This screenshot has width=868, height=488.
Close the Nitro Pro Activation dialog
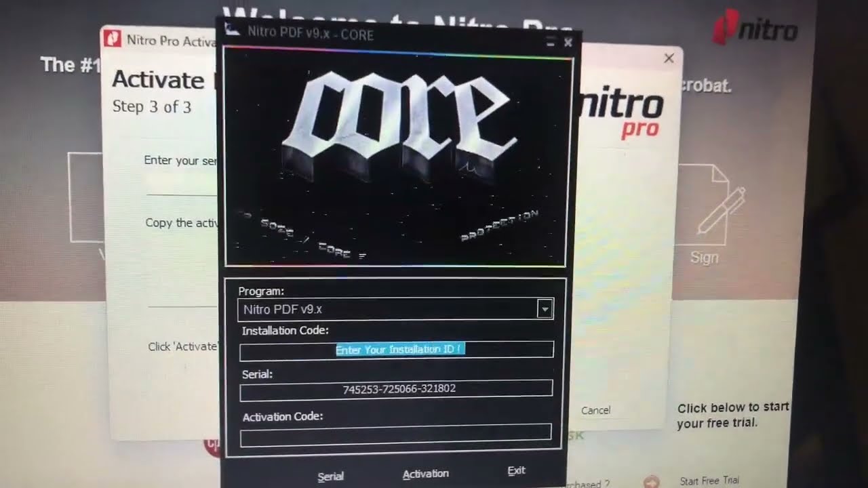tap(669, 58)
